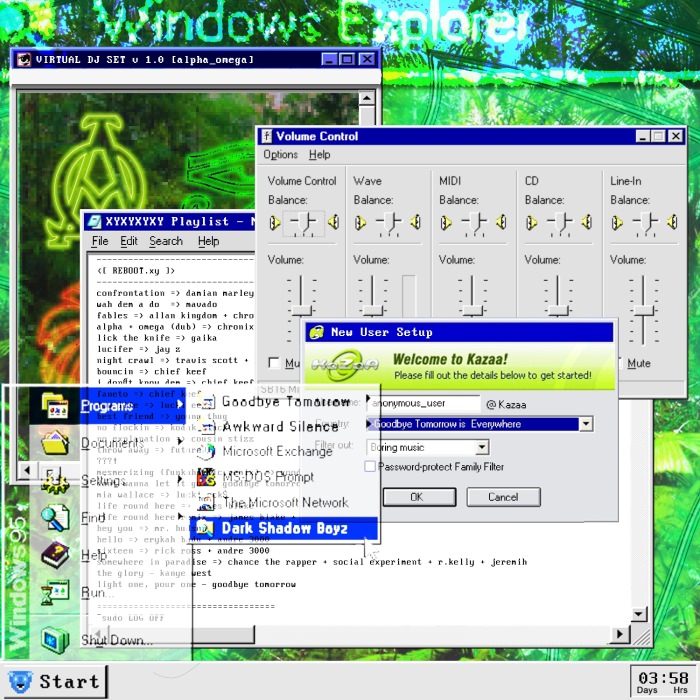The height and width of the screenshot is (700, 700).
Task: Click the Shut Down monitor icon
Action: click(55, 639)
